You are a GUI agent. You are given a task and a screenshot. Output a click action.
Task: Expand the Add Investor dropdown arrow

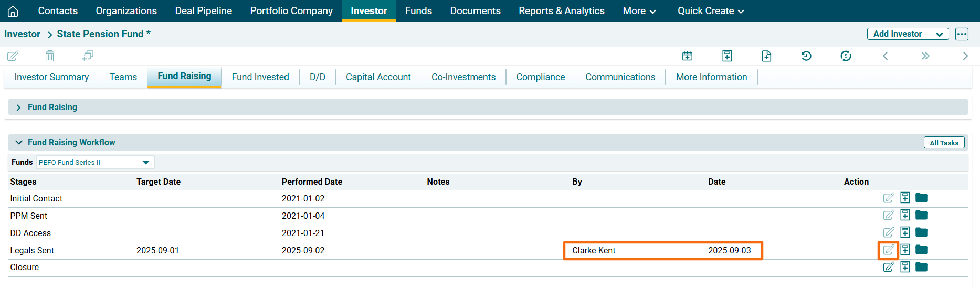(939, 34)
